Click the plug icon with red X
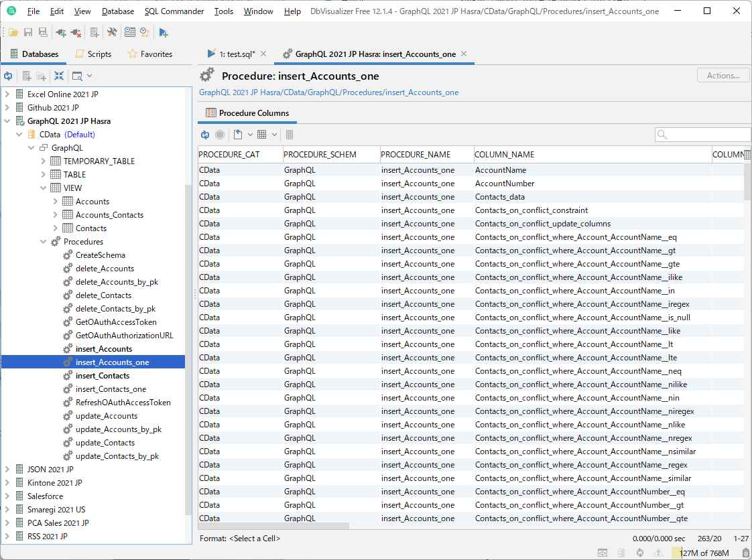Viewport: 752px width, 560px height. tap(76, 32)
